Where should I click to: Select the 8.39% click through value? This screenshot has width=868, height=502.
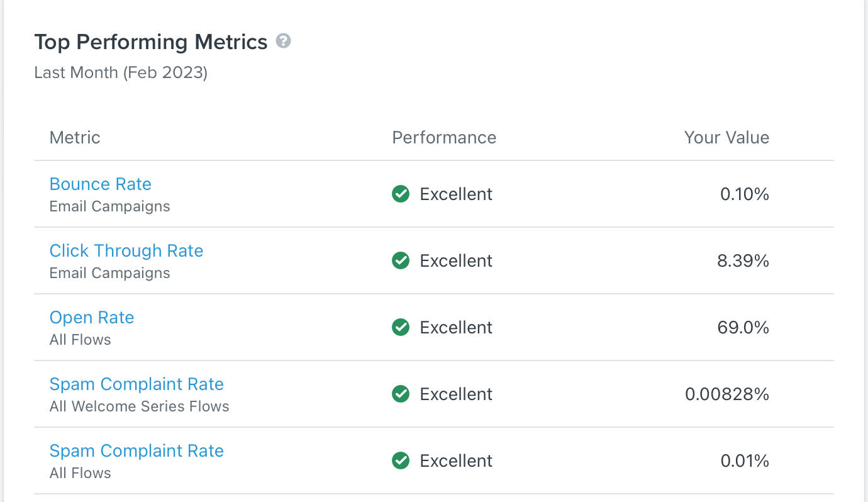[743, 260]
